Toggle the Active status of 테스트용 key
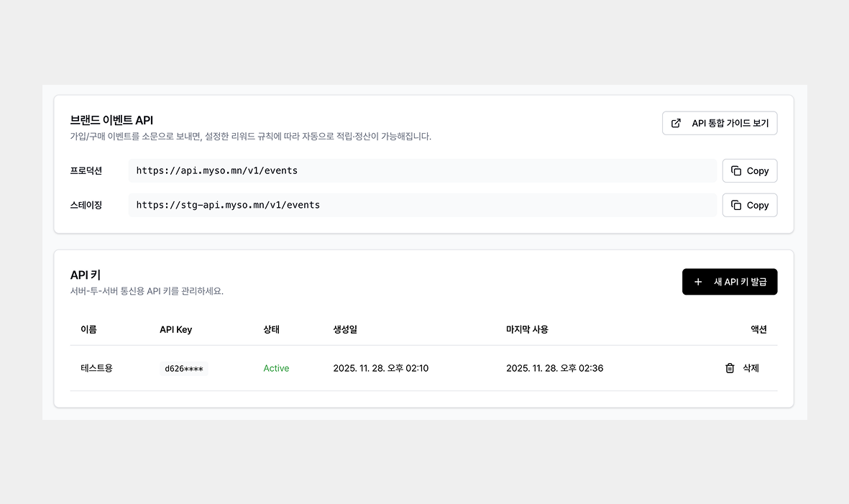This screenshot has width=849, height=504. click(276, 368)
